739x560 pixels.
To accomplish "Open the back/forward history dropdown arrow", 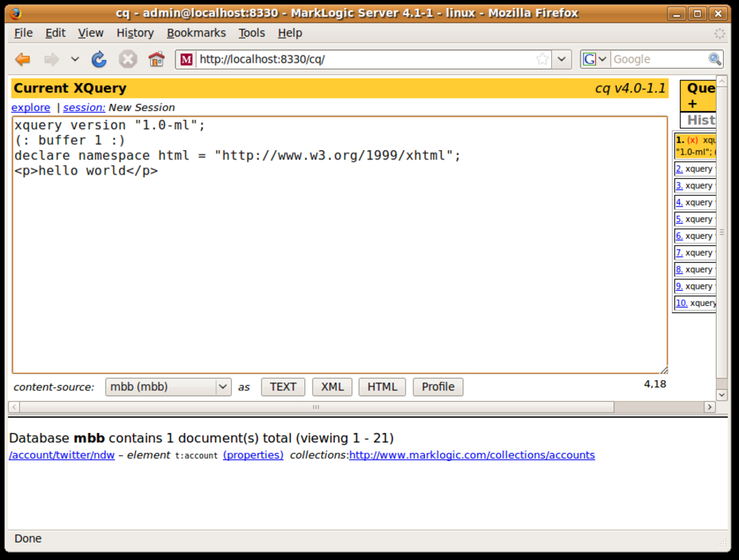I will pyautogui.click(x=74, y=59).
